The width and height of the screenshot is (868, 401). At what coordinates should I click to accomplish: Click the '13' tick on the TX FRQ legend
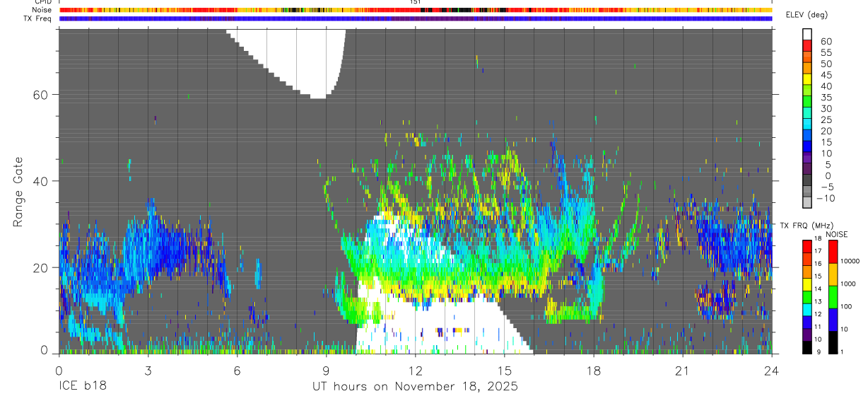click(x=818, y=302)
